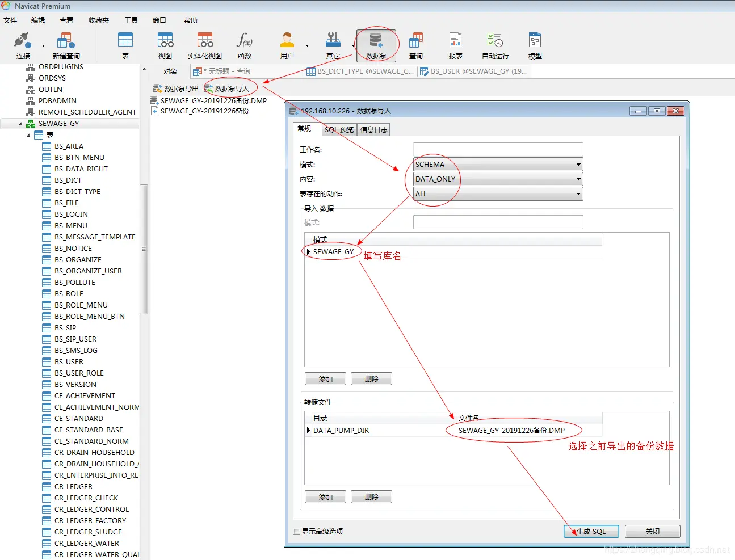The image size is (735, 560).
Task: Select the BS_MESSAGE_TEMPLATE table
Action: (x=95, y=237)
